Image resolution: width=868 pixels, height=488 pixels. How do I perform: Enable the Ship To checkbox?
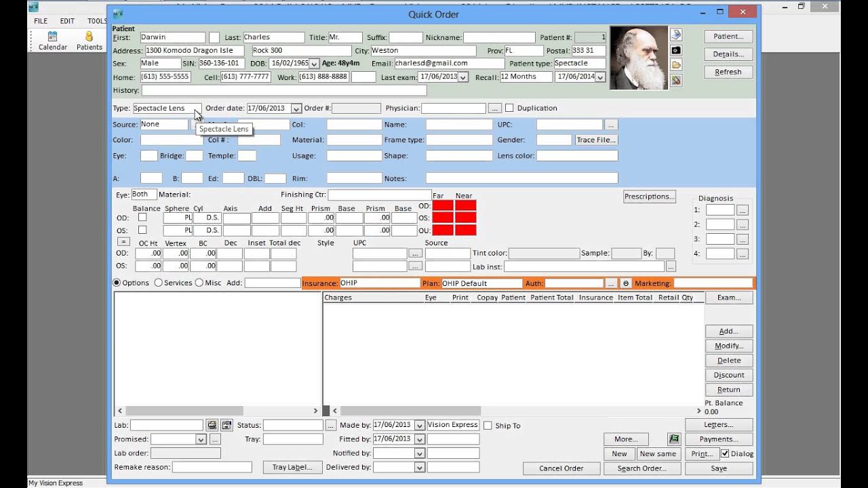488,426
